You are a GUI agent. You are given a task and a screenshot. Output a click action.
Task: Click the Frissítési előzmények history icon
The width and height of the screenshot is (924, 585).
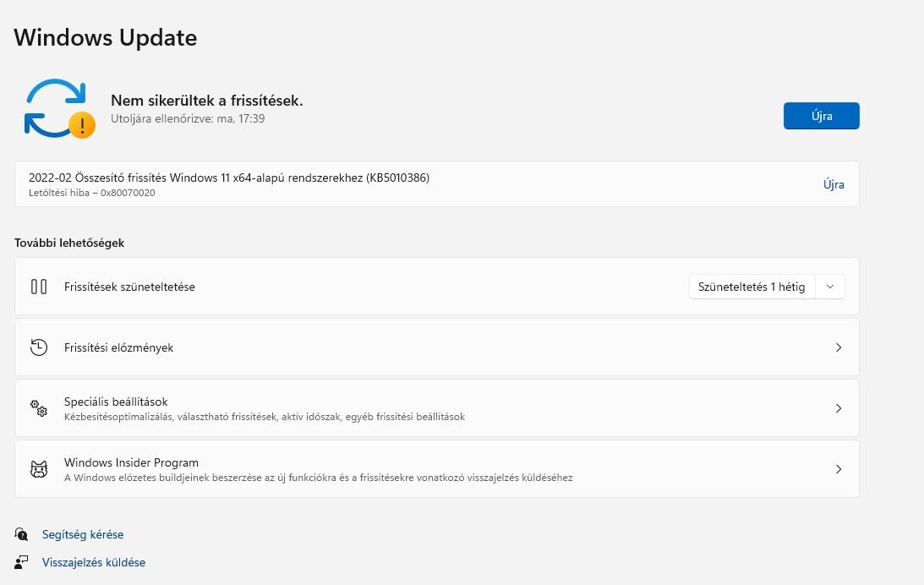(x=39, y=347)
